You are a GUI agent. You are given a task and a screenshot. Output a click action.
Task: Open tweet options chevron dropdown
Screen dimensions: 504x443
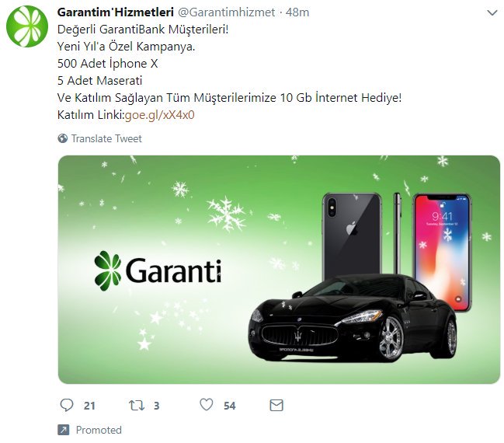tap(492, 13)
